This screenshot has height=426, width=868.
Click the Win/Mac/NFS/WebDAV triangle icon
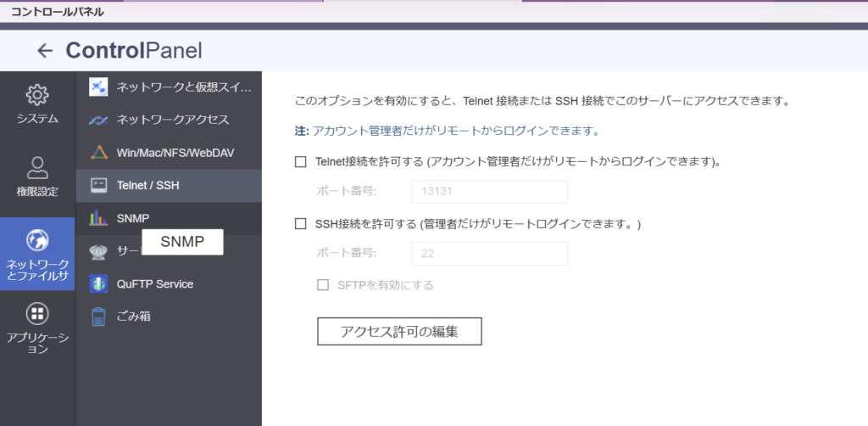[99, 153]
